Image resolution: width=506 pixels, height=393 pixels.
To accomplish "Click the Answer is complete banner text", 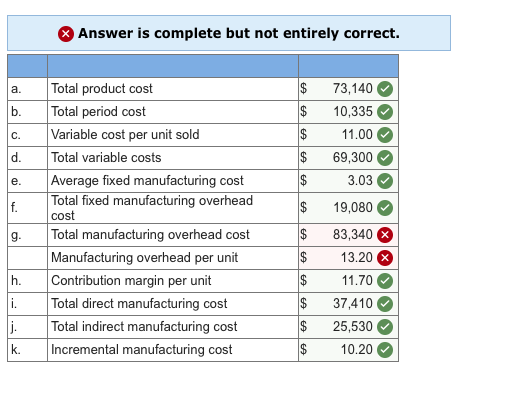I will pos(239,33).
